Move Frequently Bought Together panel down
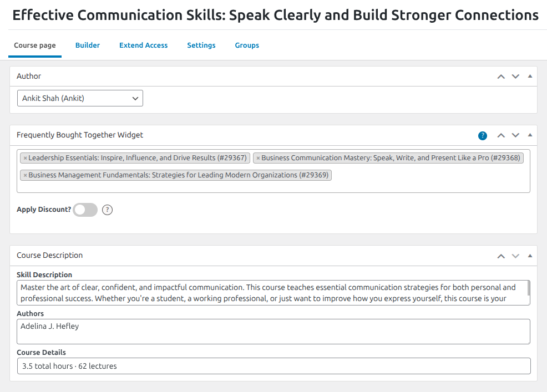 point(515,135)
